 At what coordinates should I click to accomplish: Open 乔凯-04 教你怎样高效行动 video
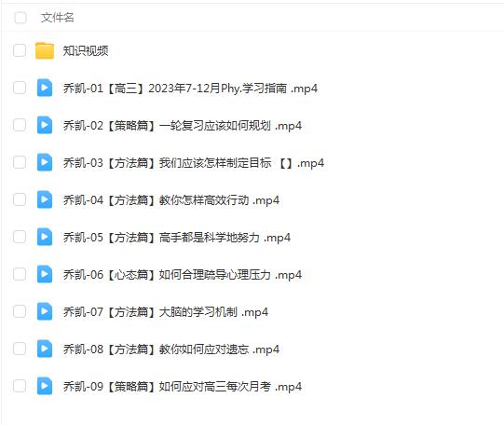point(171,200)
